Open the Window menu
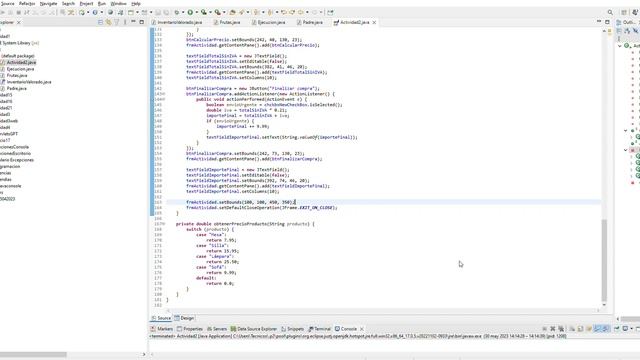This screenshot has width=640, height=360. click(119, 4)
